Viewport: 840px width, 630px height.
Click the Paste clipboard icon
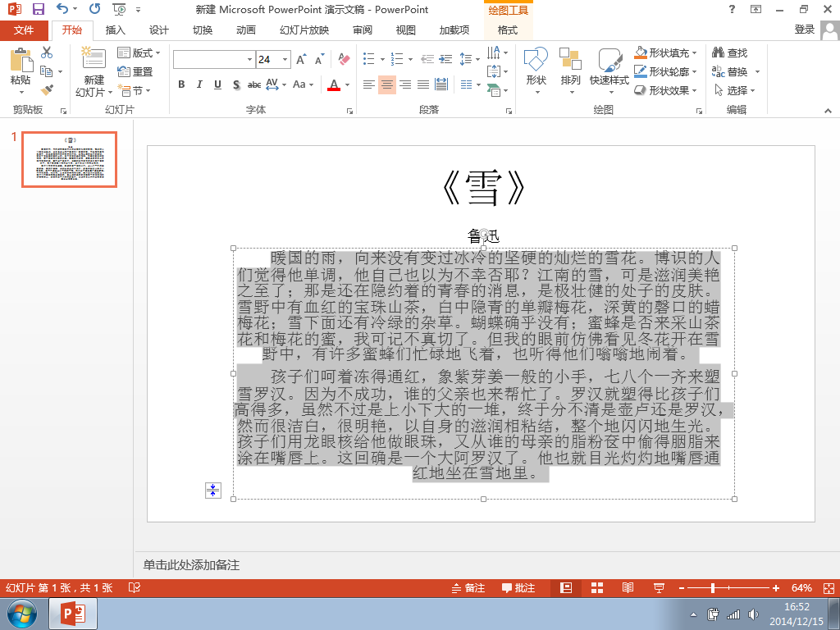[21, 60]
